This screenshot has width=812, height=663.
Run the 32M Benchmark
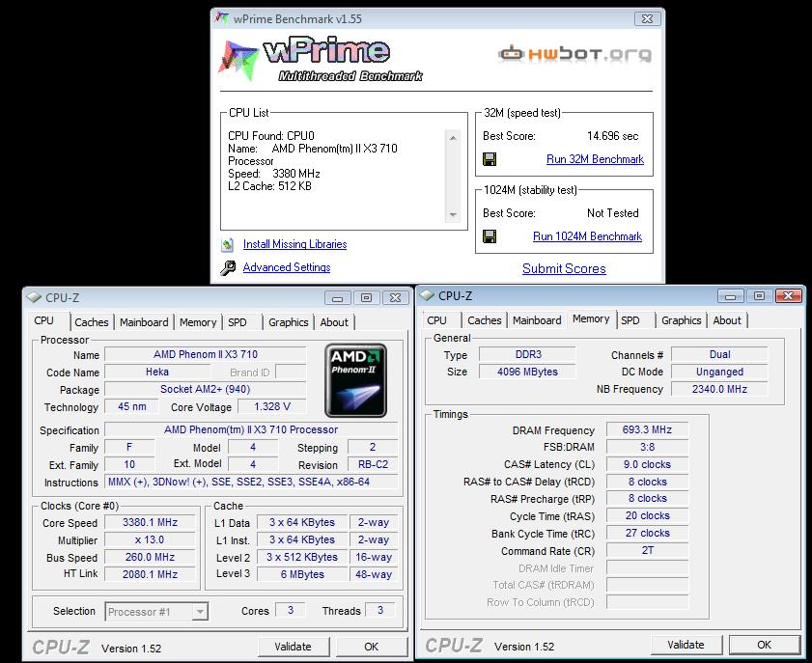pos(595,159)
